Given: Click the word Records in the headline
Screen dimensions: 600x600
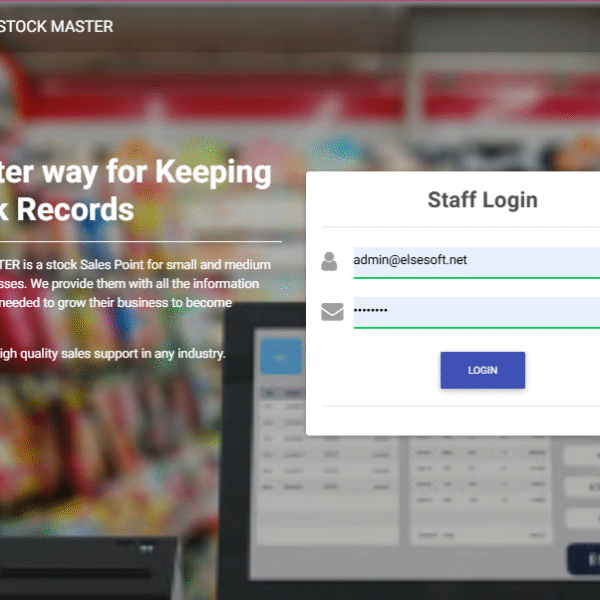Looking at the screenshot, I should (78, 209).
